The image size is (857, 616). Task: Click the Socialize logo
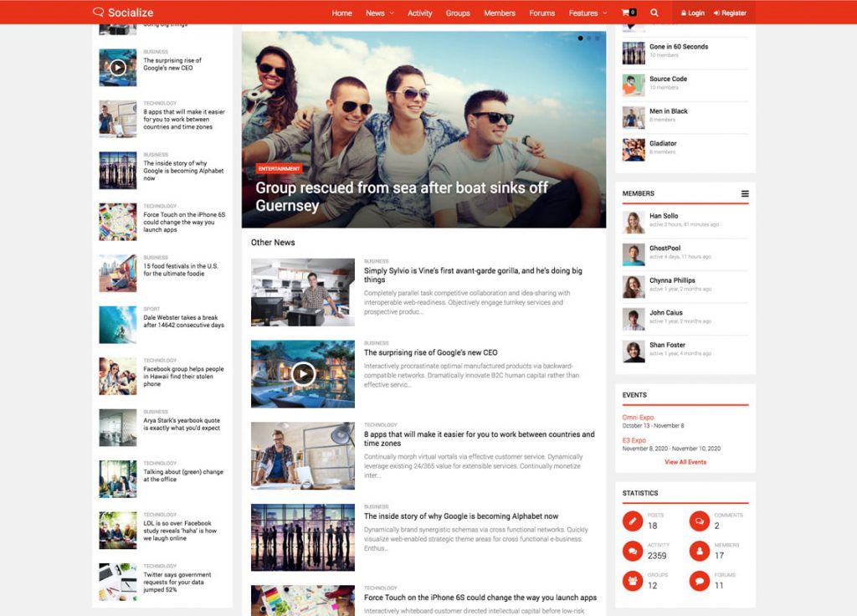(x=123, y=13)
